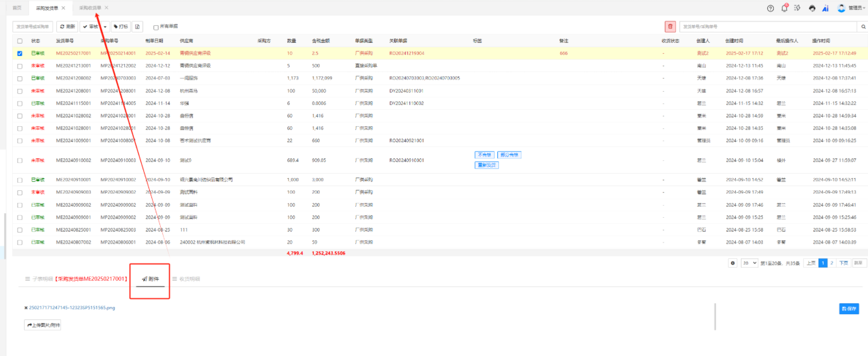Uncheck the row ME20250217001 checkbox
The width and height of the screenshot is (868, 356).
coord(20,53)
